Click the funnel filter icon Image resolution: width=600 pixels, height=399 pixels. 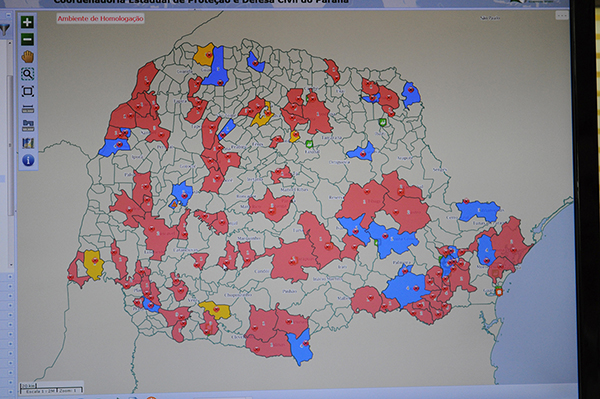5,29
